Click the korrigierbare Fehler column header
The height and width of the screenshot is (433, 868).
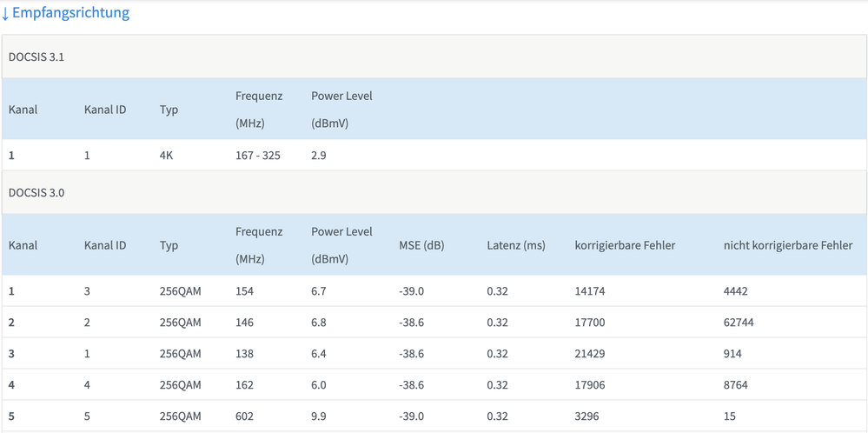(x=625, y=245)
